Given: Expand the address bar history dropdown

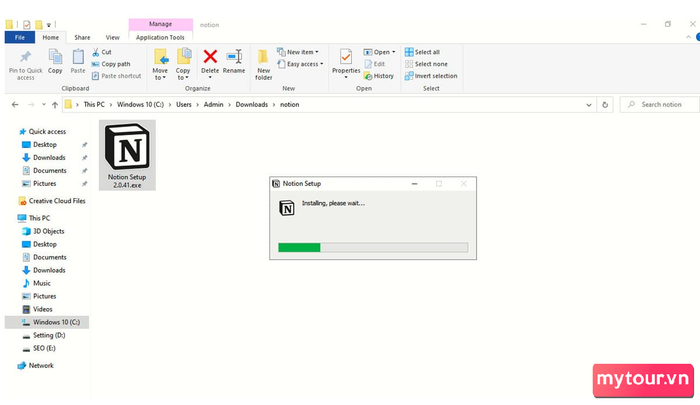Looking at the screenshot, I should coord(589,105).
